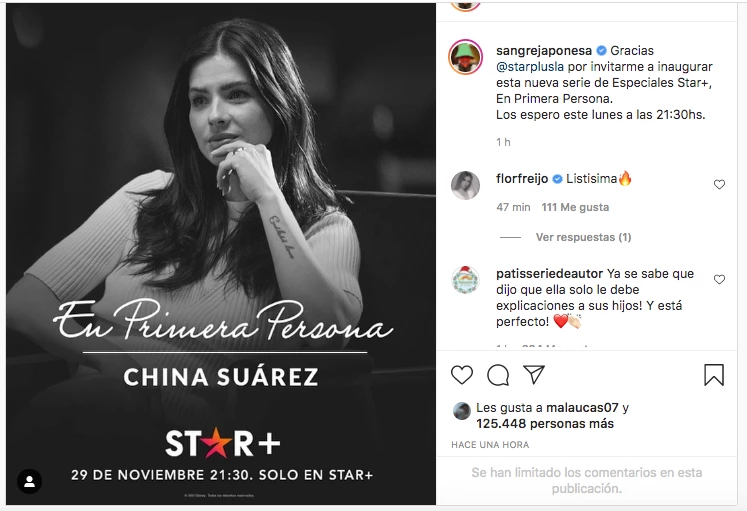View 111 Me gusta on comment
747x511 pixels.
[575, 207]
